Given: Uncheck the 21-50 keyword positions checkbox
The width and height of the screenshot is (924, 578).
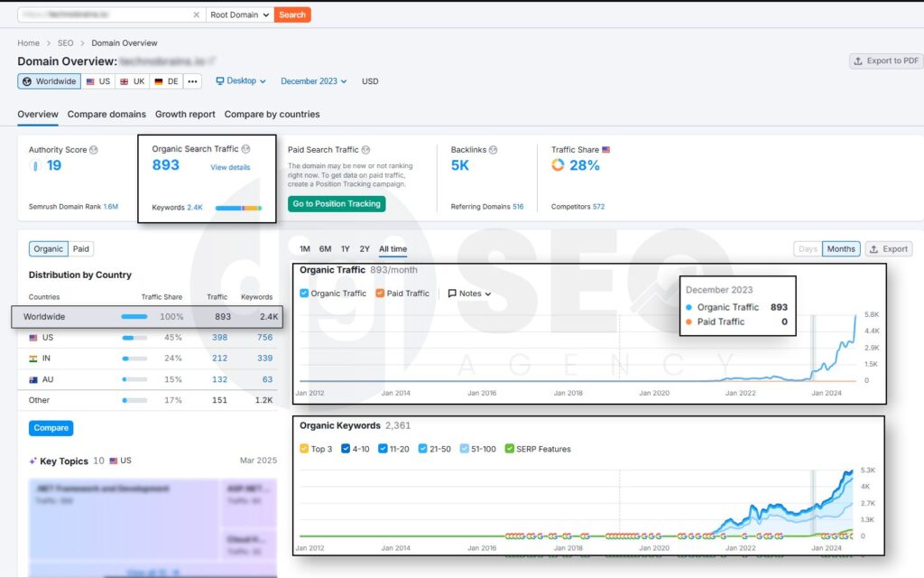Looking at the screenshot, I should pyautogui.click(x=422, y=449).
